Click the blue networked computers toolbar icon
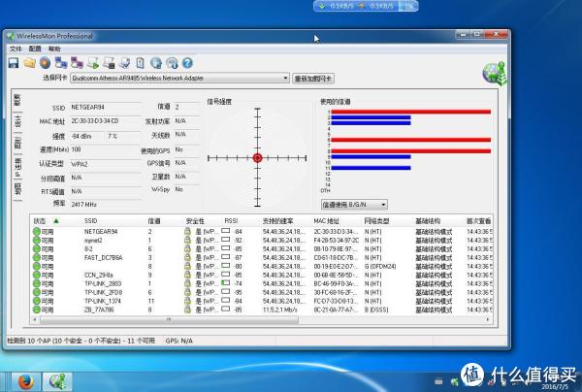 point(61,63)
